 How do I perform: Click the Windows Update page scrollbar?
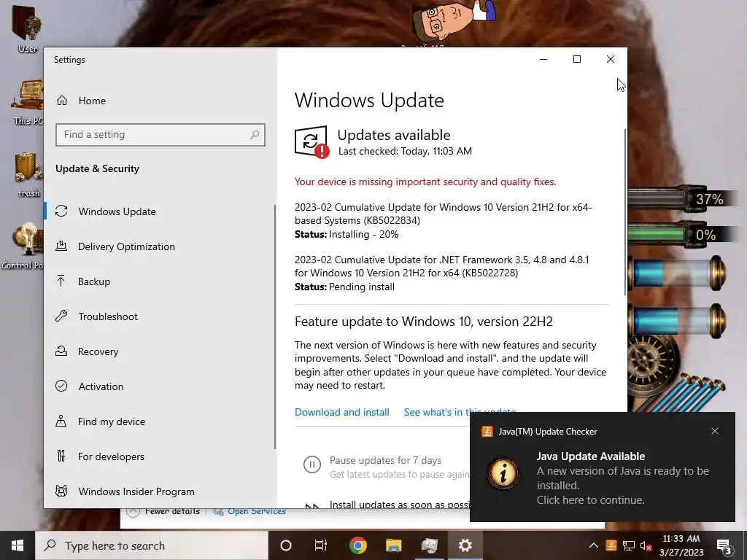point(624,212)
